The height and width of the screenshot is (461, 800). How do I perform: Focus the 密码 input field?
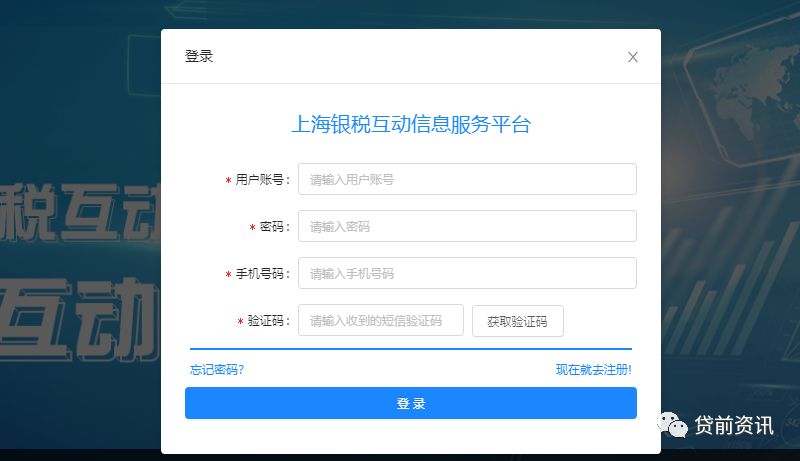pos(467,226)
